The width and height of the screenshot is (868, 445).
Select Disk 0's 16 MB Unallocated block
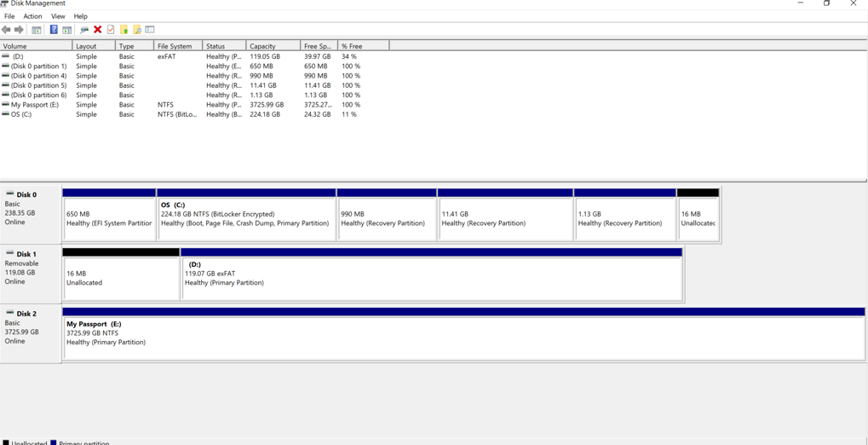[x=698, y=215]
